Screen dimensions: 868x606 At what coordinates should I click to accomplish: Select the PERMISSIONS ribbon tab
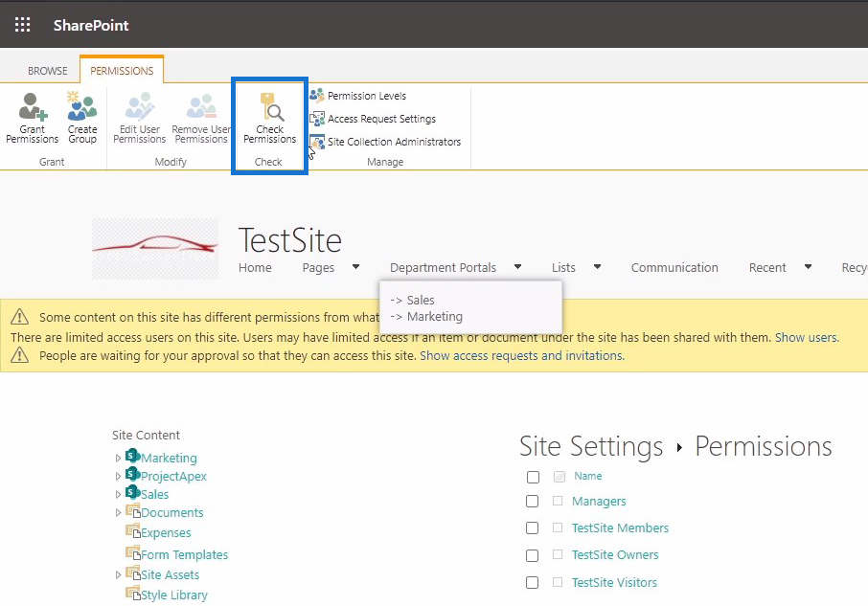coord(122,71)
